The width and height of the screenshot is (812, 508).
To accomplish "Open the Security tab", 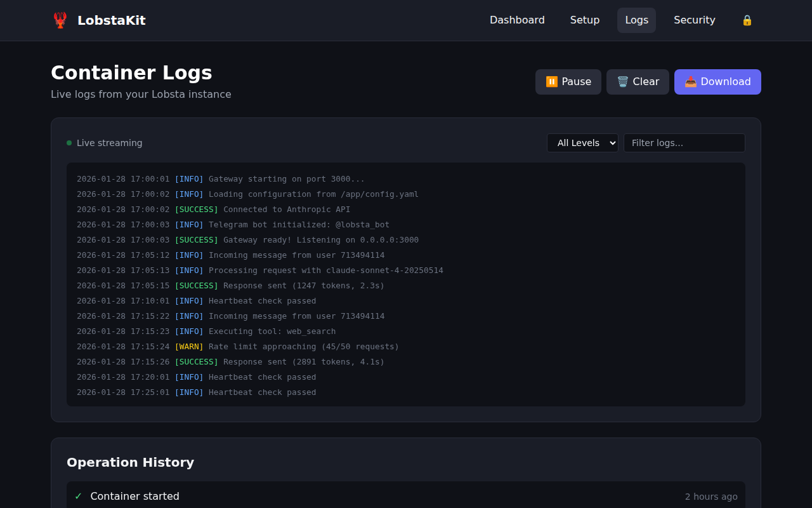I will pyautogui.click(x=694, y=20).
